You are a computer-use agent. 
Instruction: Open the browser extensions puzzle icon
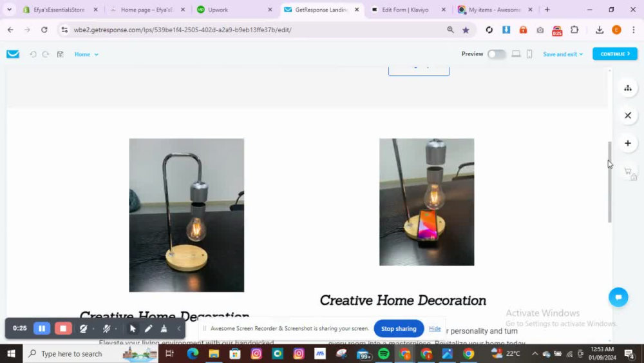(x=574, y=30)
